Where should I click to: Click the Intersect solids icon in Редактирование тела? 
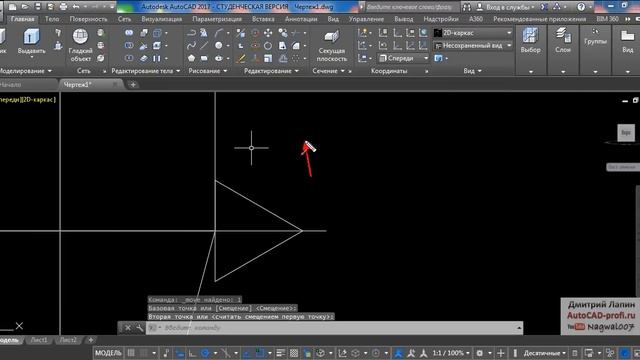(129, 58)
